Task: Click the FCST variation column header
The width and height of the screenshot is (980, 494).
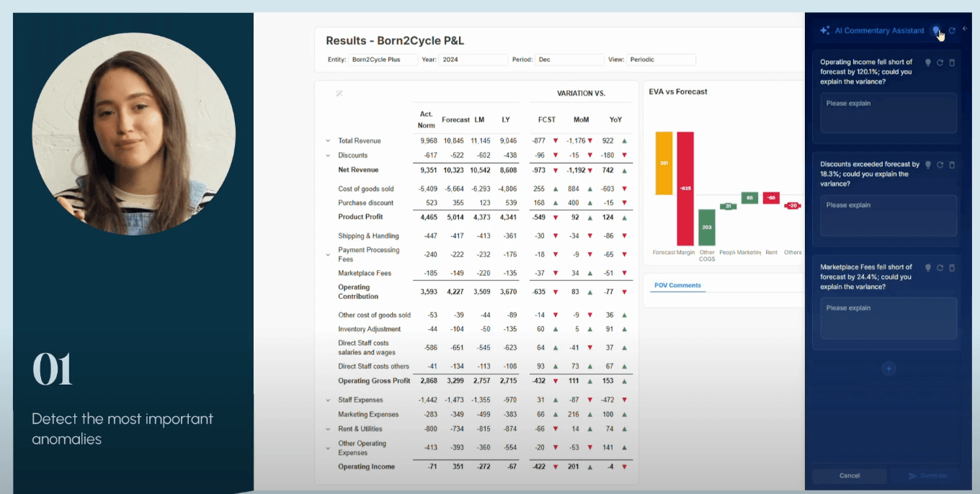Action: pyautogui.click(x=546, y=120)
